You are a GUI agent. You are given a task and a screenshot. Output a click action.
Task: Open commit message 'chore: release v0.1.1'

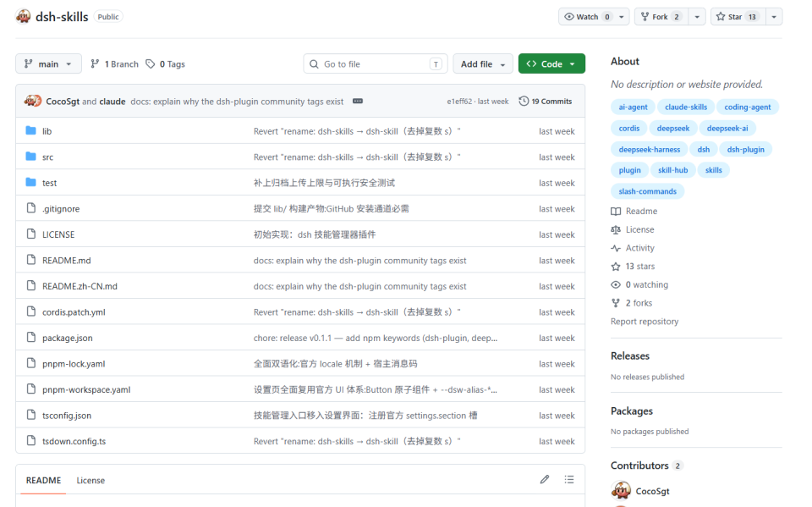coord(376,338)
